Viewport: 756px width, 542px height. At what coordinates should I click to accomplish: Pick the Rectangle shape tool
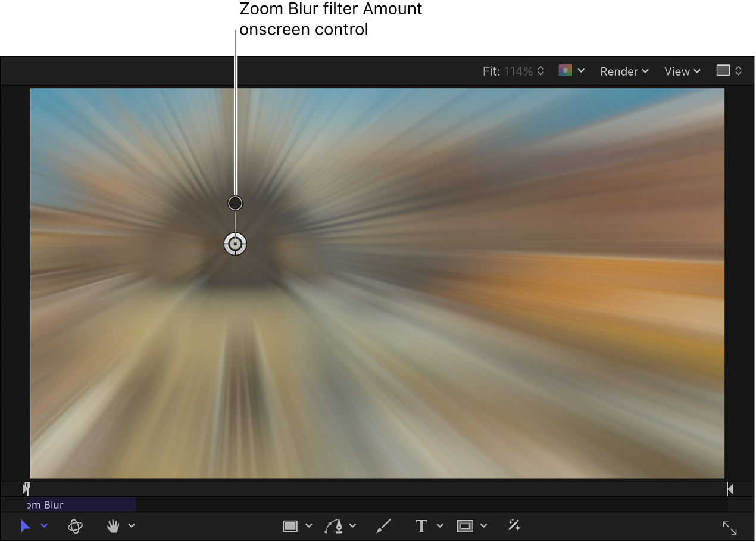(x=290, y=526)
